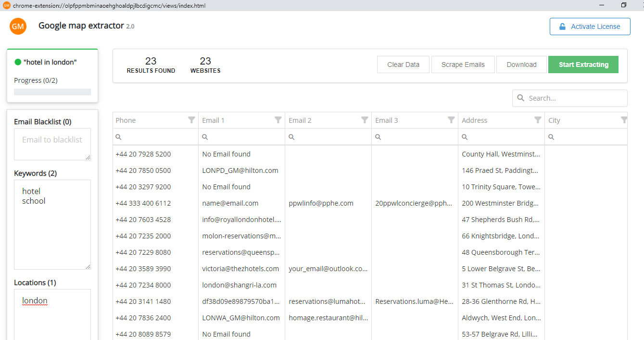The height and width of the screenshot is (340, 644).
Task: Click the Scrape Emails button
Action: 463,64
